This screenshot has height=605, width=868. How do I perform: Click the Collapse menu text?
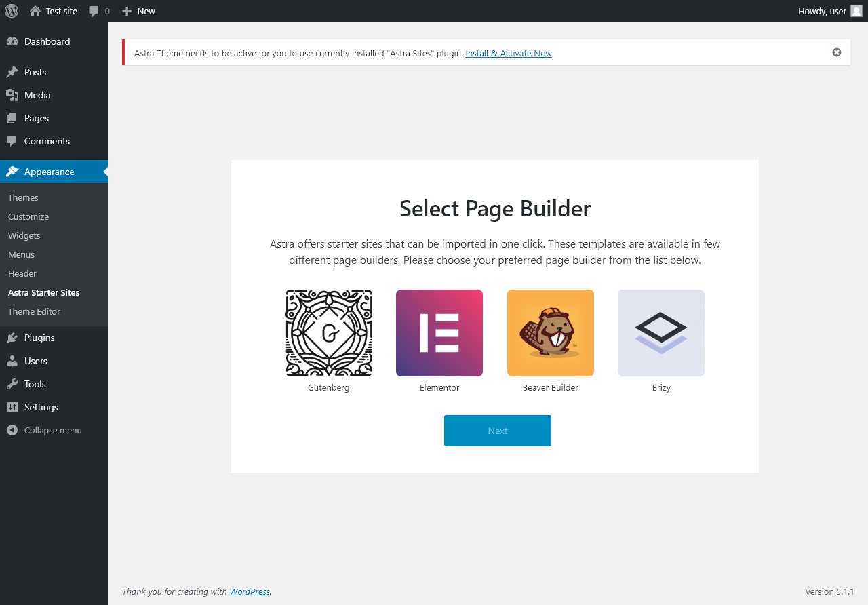(x=53, y=430)
